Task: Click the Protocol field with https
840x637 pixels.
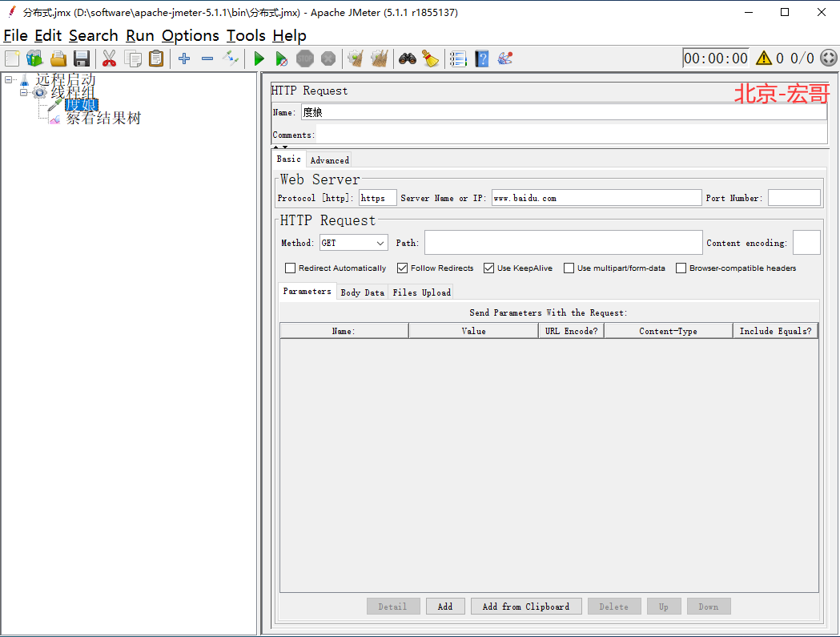Action: [378, 198]
